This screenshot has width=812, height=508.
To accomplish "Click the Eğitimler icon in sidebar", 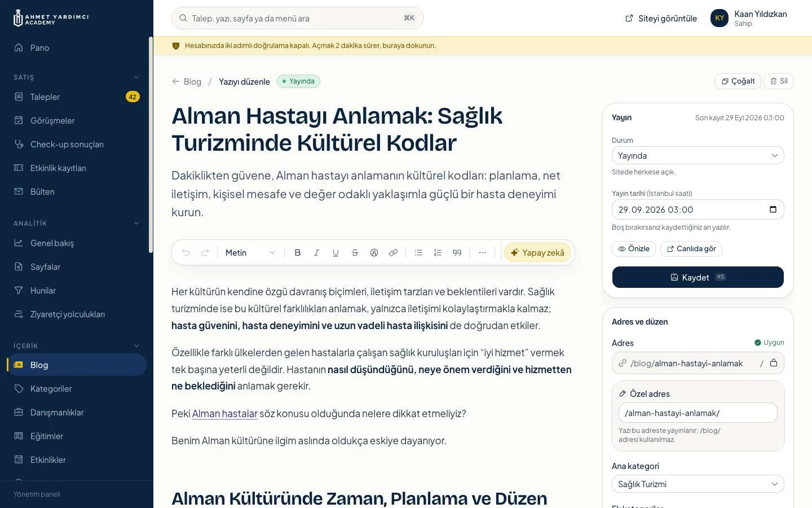I will pyautogui.click(x=19, y=436).
